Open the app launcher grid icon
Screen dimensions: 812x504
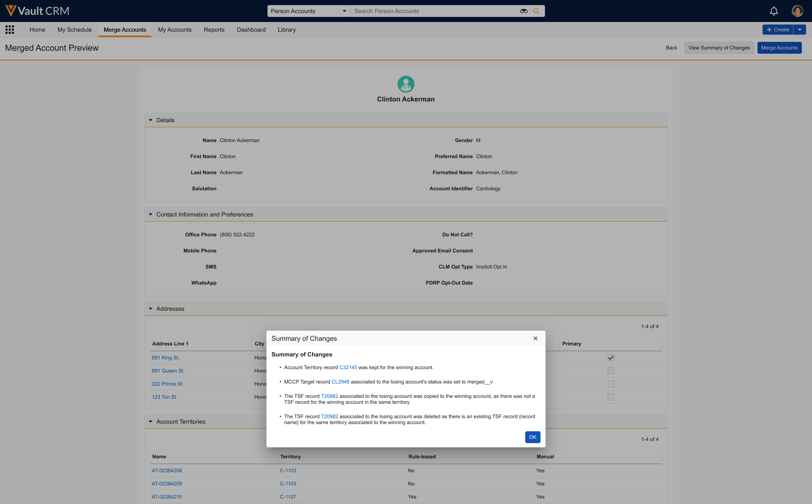pyautogui.click(x=10, y=30)
